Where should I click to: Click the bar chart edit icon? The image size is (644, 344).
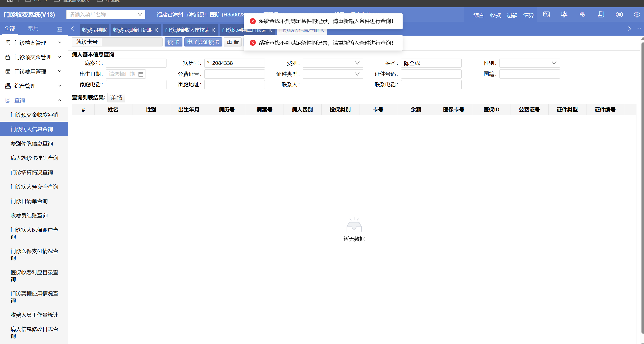(x=582, y=15)
